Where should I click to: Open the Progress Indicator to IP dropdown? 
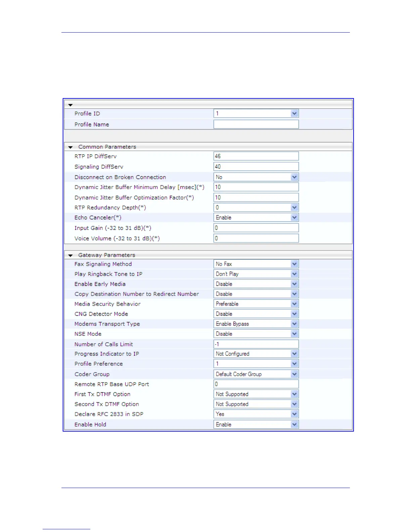256,354
